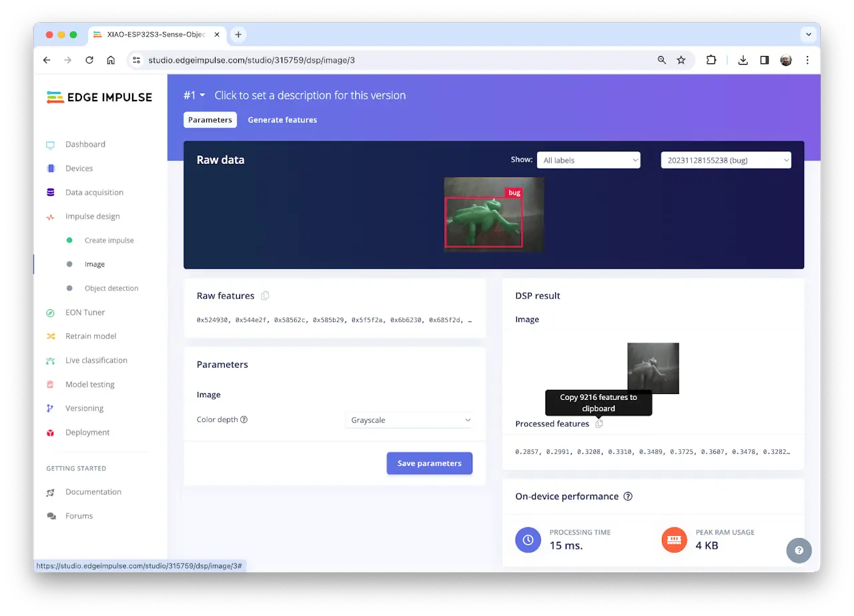Viewport: 854px width, 616px height.
Task: Click the Retrain model shuffle icon
Action: pyautogui.click(x=51, y=337)
